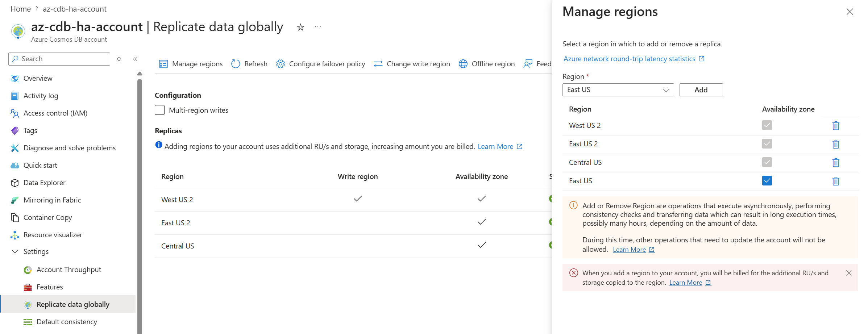Uncheck availability zone for East US
Viewport: 868px width, 334px height.
pyautogui.click(x=767, y=181)
